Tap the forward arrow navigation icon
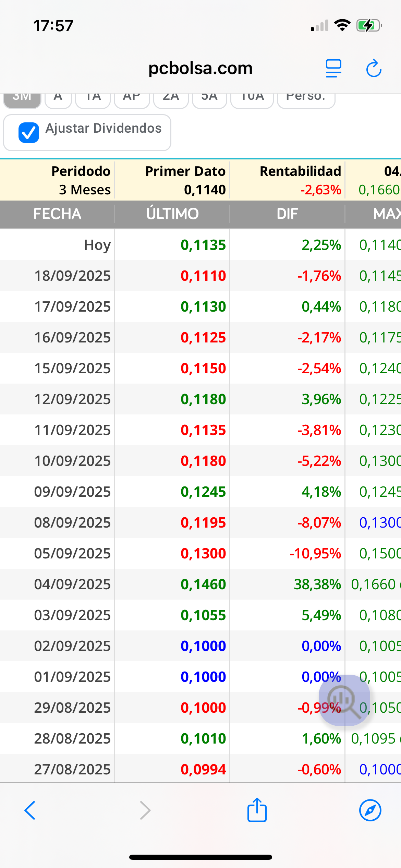Screen dimensions: 401x868 (145, 810)
